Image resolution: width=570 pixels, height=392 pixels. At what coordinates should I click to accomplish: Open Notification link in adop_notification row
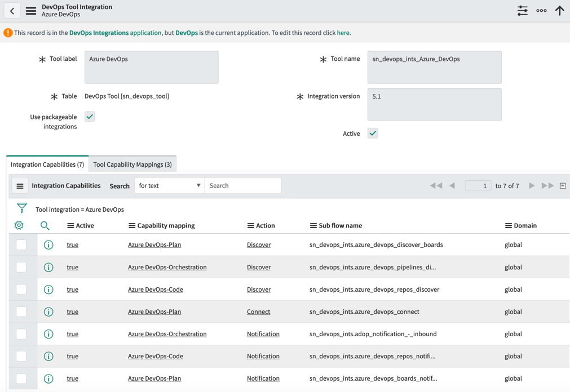point(263,334)
